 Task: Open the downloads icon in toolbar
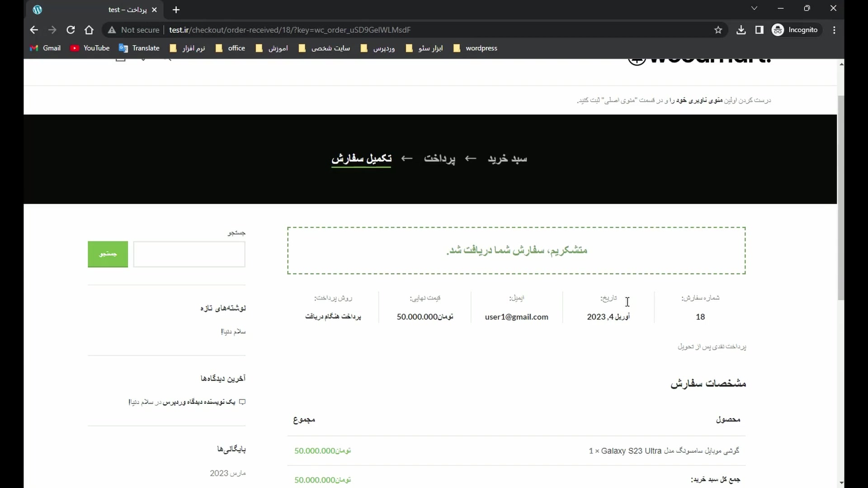coord(741,30)
